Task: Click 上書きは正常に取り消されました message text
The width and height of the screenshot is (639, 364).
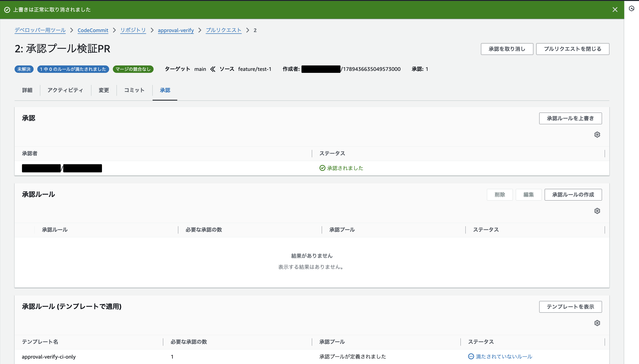Action: click(52, 10)
